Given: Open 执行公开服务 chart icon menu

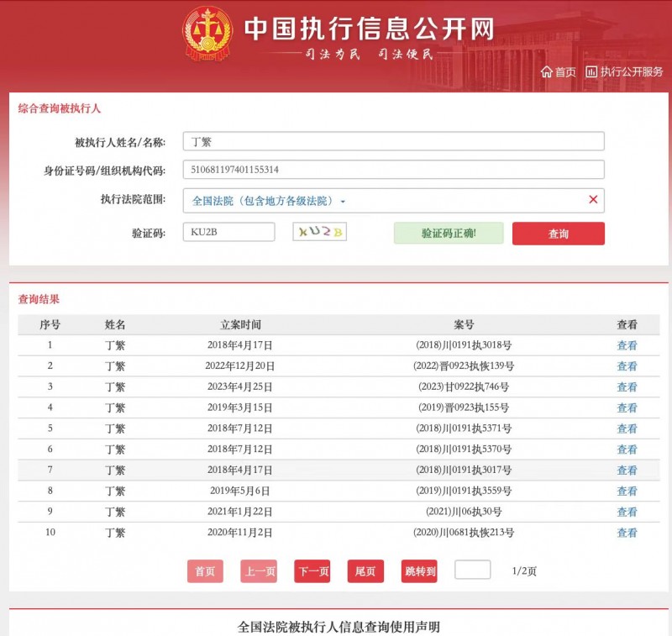Looking at the screenshot, I should click(x=591, y=72).
